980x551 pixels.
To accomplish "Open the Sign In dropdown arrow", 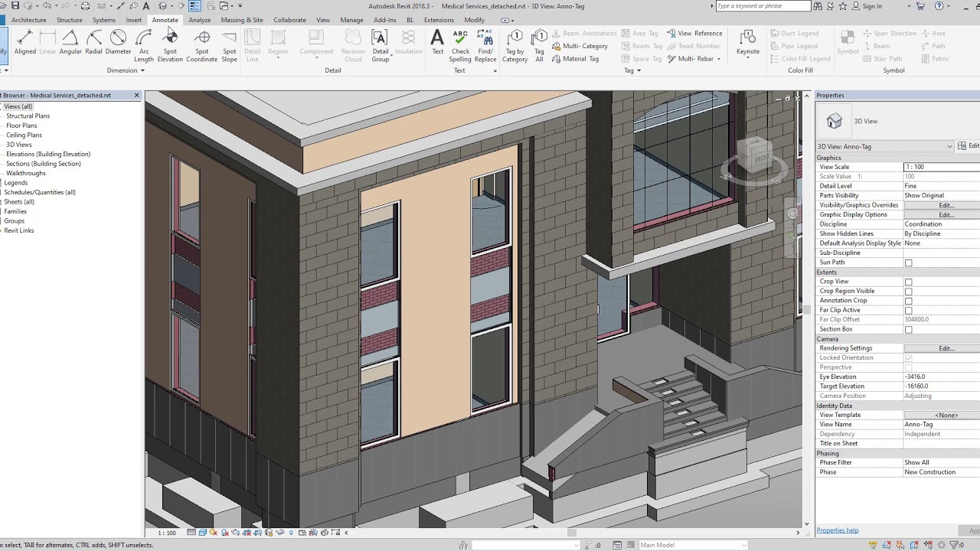I will [x=909, y=6].
